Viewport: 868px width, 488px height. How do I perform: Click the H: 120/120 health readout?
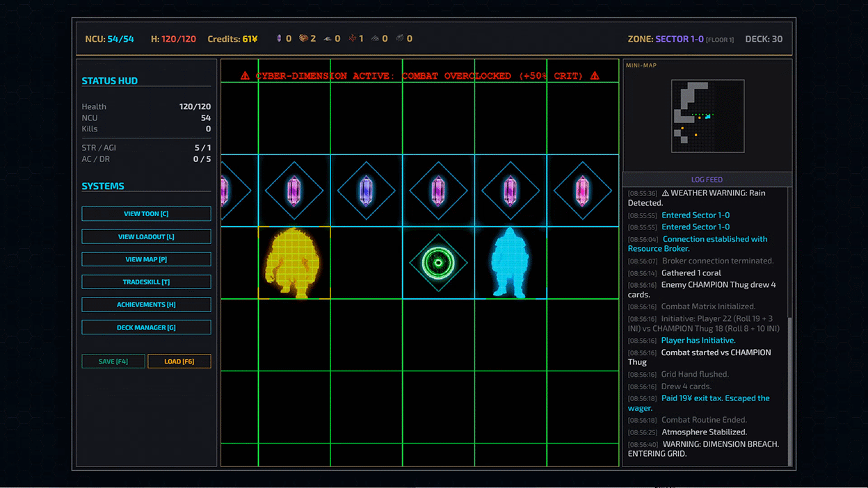(x=173, y=39)
